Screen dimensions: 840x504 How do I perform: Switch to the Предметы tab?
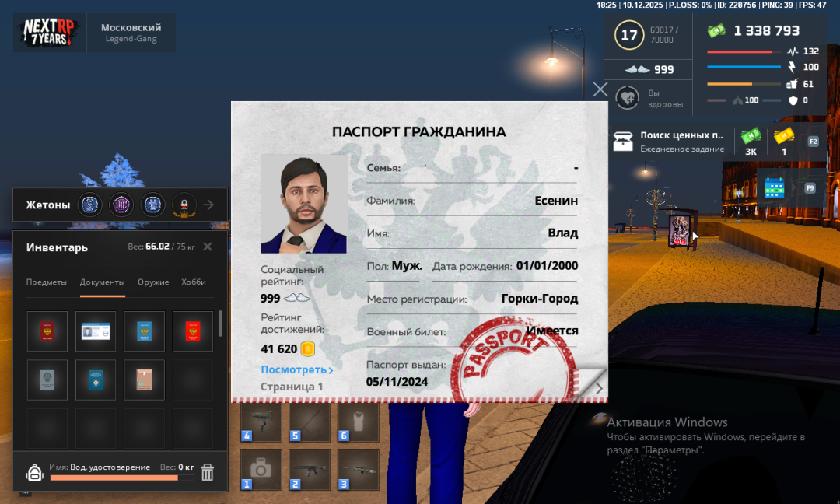click(47, 282)
